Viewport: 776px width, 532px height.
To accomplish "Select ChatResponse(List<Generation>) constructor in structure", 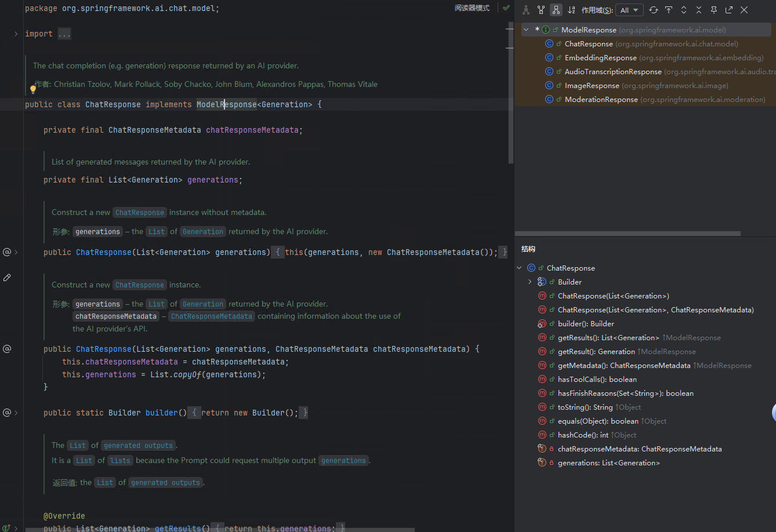I will tap(613, 296).
